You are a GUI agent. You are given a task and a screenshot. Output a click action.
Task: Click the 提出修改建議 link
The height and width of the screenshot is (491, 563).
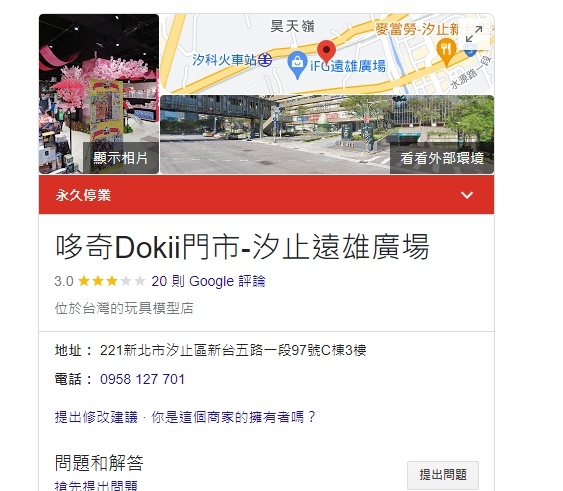tap(96, 417)
